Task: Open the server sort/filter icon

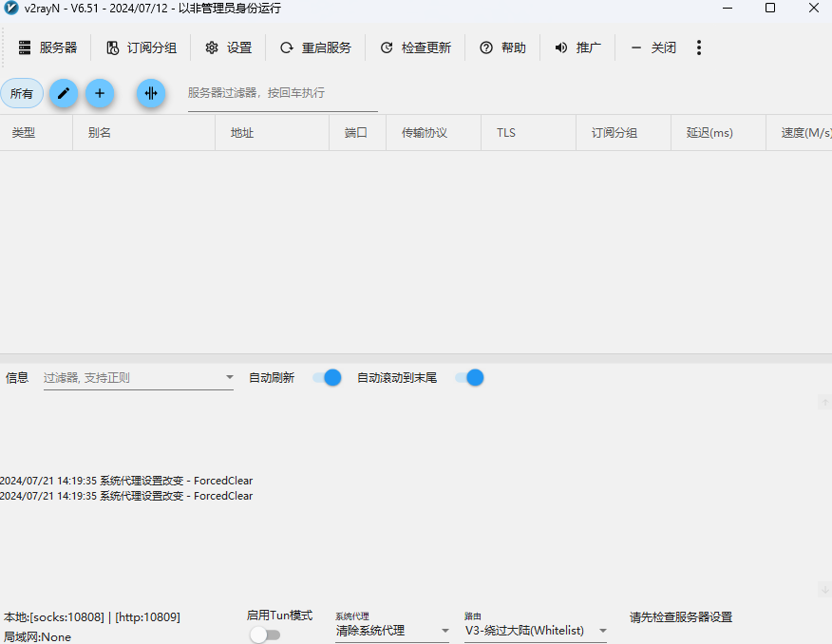Action: (150, 93)
